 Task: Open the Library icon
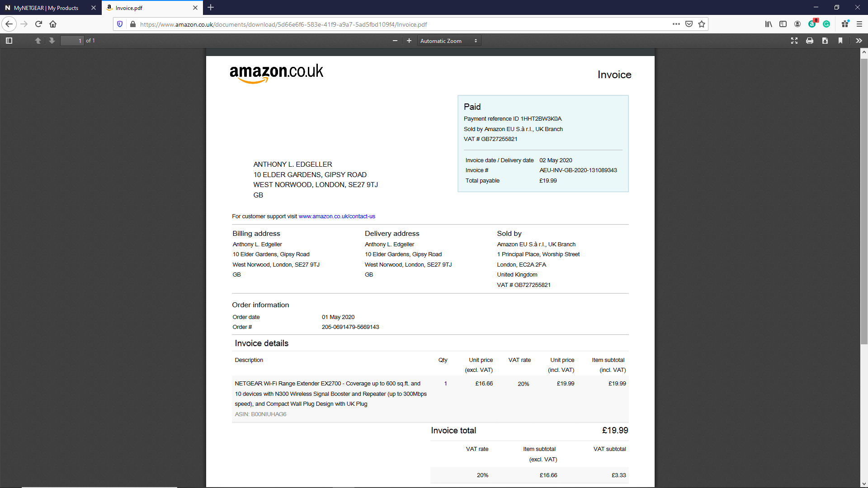click(x=769, y=24)
